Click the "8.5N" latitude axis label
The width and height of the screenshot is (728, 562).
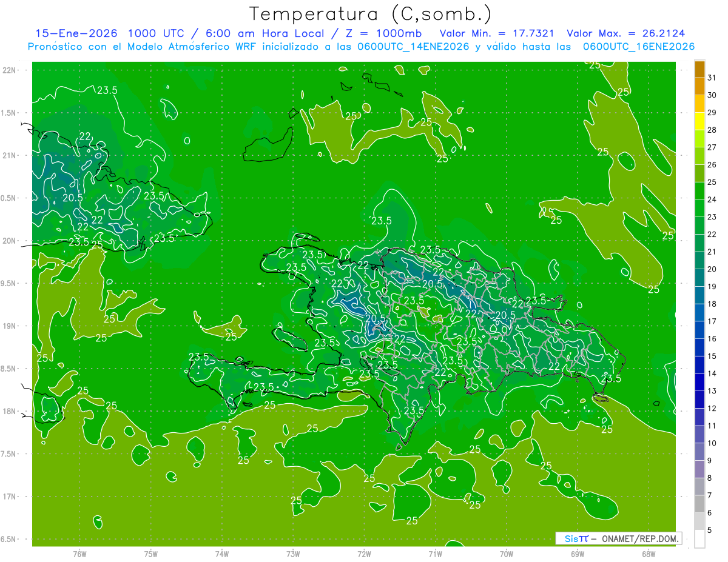(x=9, y=369)
